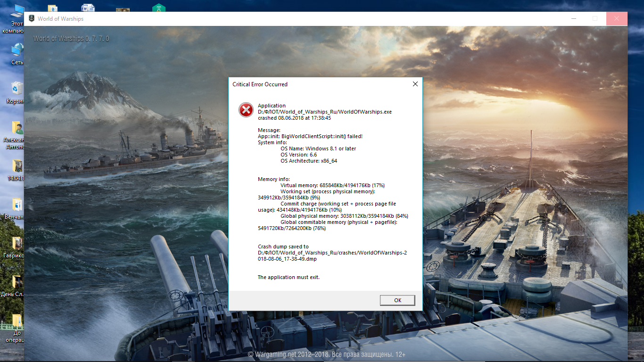Click the Critical Error Occurred dialog title
The width and height of the screenshot is (644, 362).
pos(260,84)
